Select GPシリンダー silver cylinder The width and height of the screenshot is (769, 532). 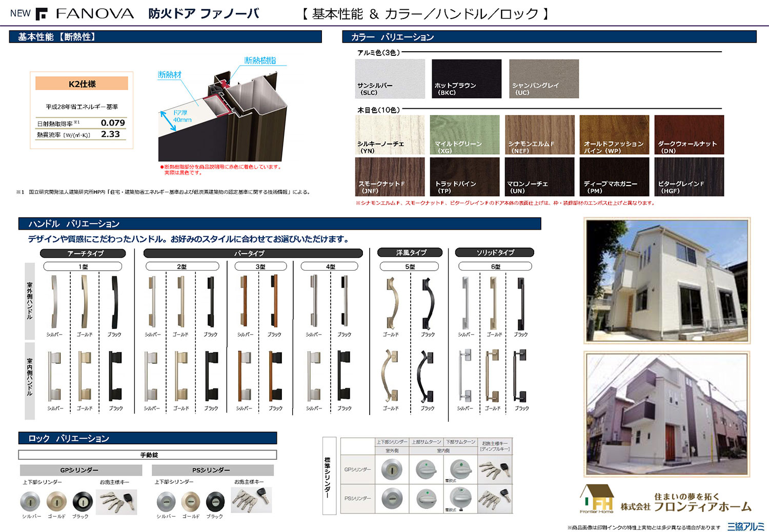[x=30, y=501]
